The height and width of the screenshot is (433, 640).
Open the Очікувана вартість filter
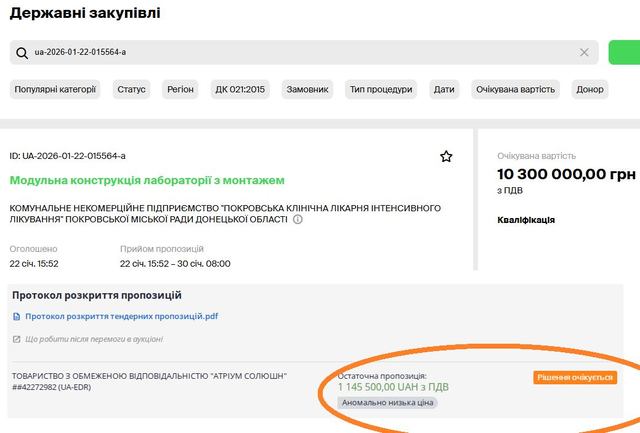[x=515, y=89]
